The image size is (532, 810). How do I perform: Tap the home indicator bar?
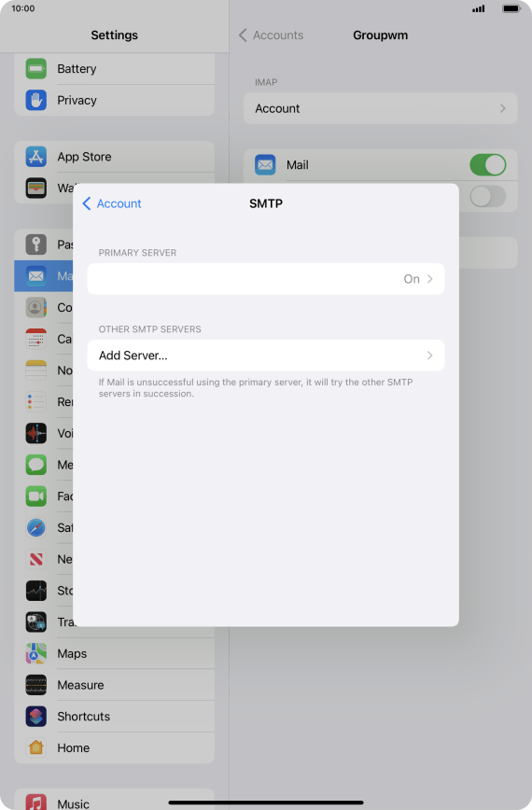[x=266, y=803]
